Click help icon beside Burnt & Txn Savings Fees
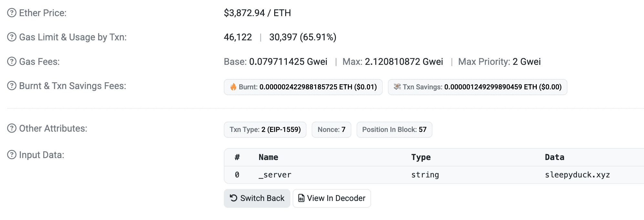 [x=12, y=86]
